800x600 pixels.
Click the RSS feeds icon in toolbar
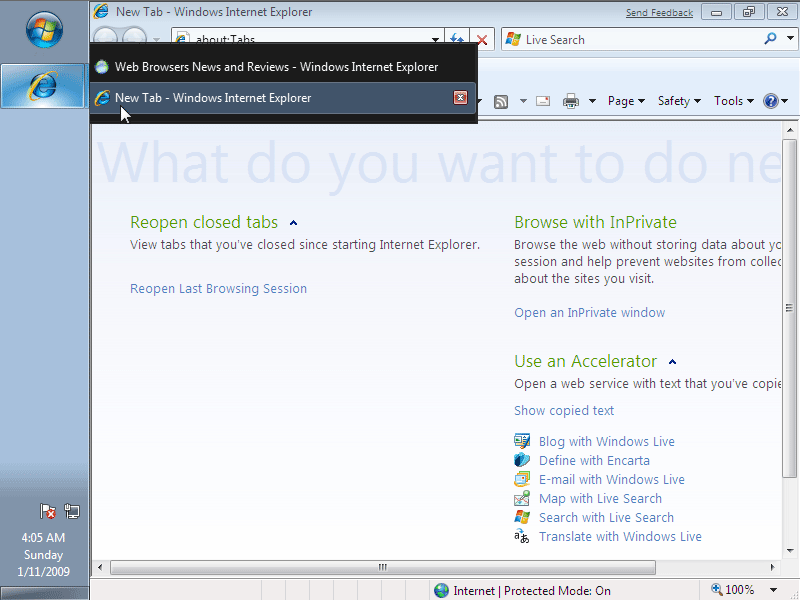tap(501, 101)
